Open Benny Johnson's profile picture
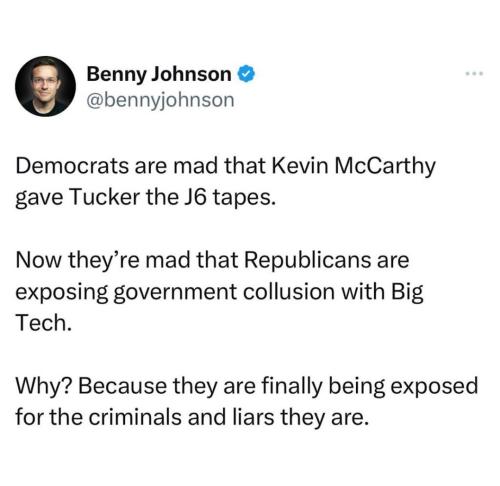This screenshot has height=486, width=500. point(45,86)
